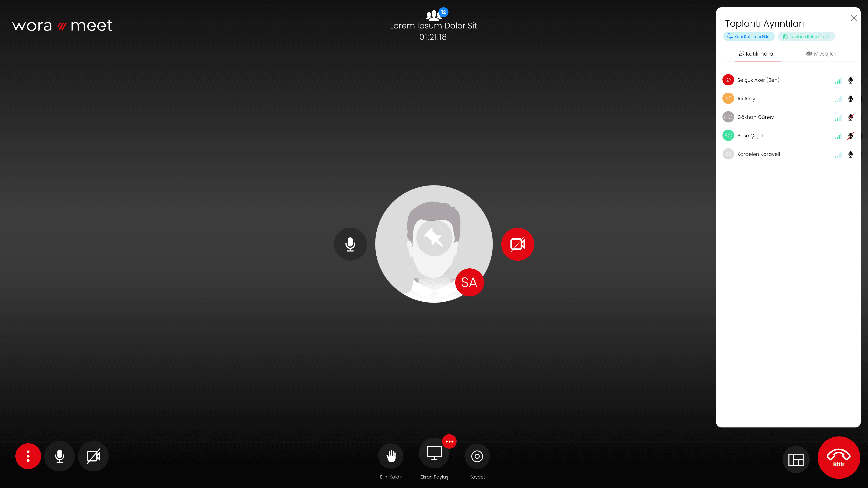
Task: Mute Ali Atay's microphone
Action: pyautogui.click(x=850, y=99)
